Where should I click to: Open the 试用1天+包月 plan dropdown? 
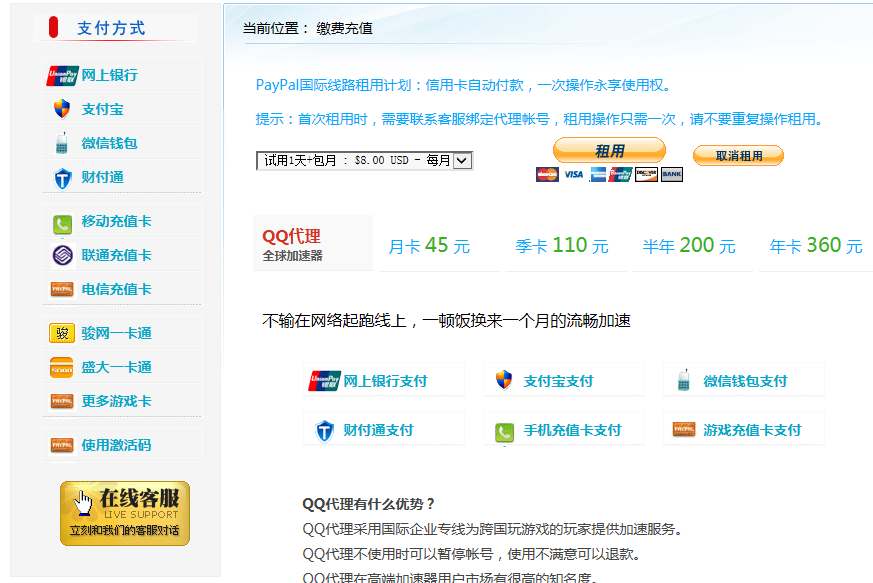point(365,160)
